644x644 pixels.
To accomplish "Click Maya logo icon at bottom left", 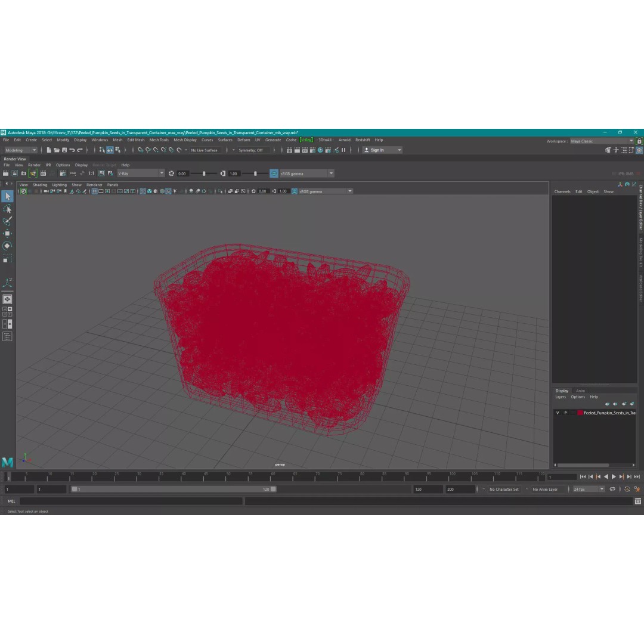I will 7,462.
